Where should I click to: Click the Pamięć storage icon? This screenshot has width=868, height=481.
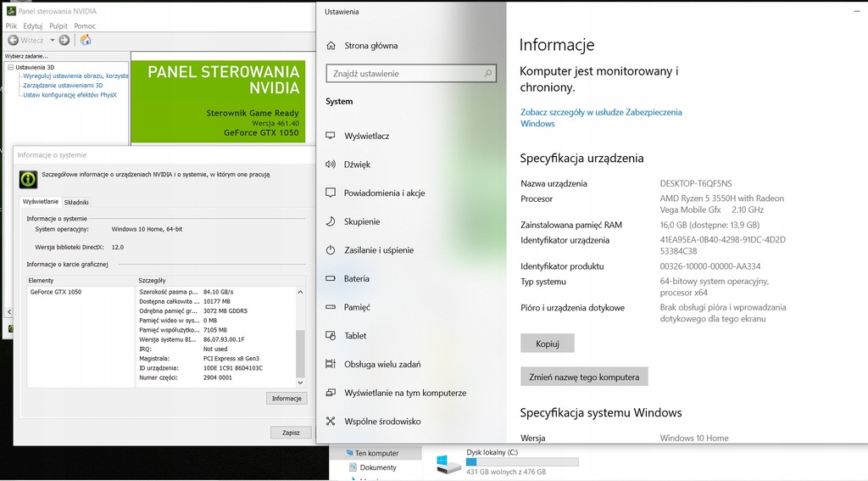(x=331, y=307)
